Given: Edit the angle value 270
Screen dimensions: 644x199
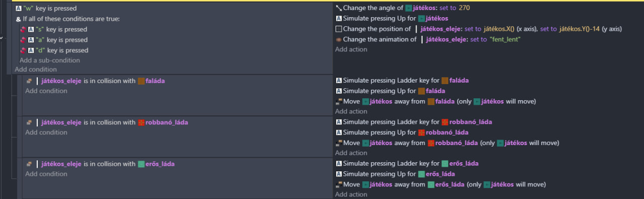Looking at the screenshot, I should (x=464, y=8).
